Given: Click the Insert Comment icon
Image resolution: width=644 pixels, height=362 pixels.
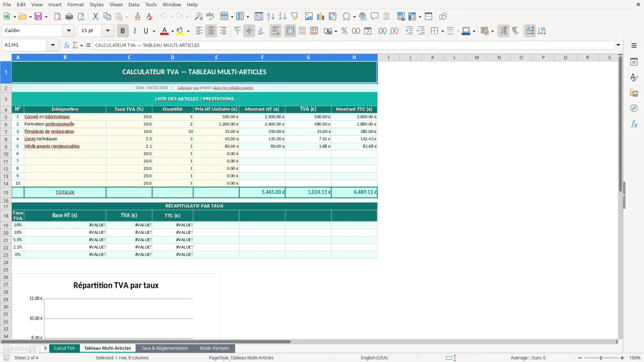Looking at the screenshot, I should (x=375, y=17).
